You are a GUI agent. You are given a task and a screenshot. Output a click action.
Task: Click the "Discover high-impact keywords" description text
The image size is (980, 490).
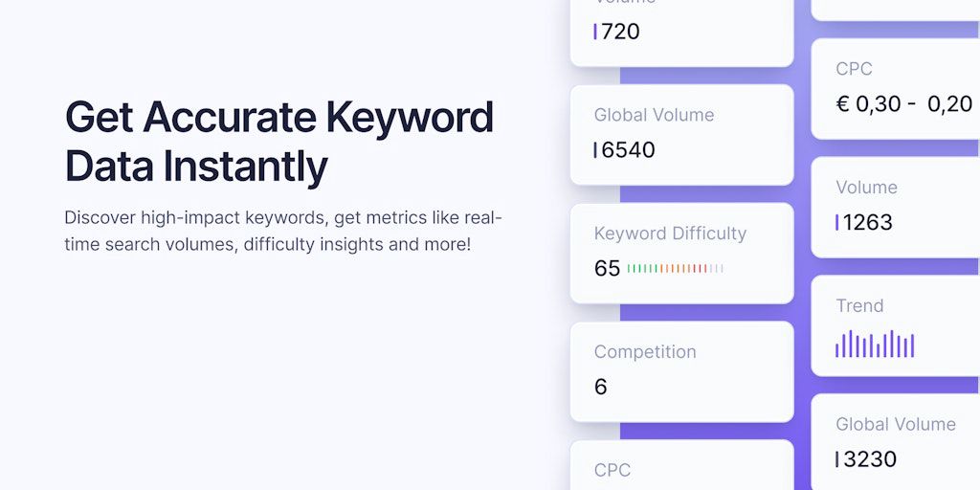point(283,231)
